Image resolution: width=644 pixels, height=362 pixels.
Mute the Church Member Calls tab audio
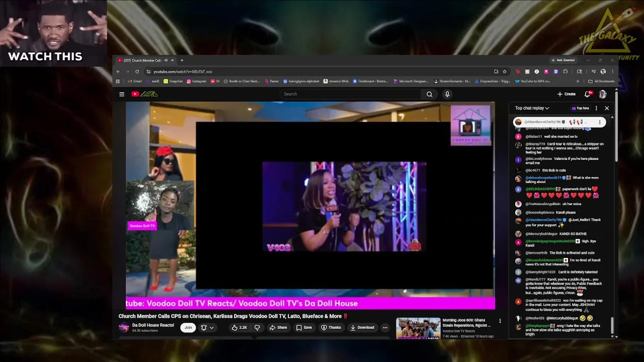(166, 60)
